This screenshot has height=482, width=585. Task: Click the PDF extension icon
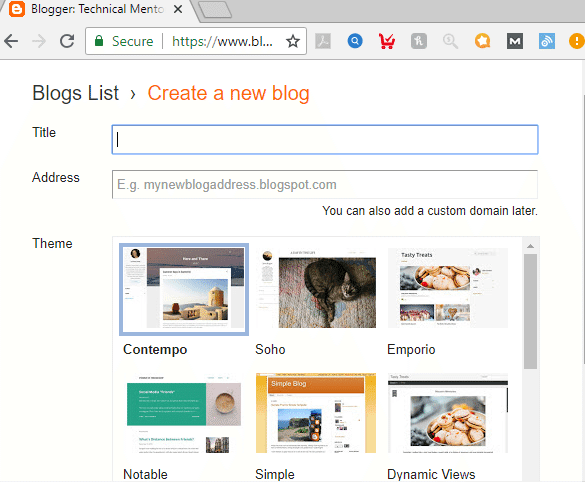pos(323,41)
